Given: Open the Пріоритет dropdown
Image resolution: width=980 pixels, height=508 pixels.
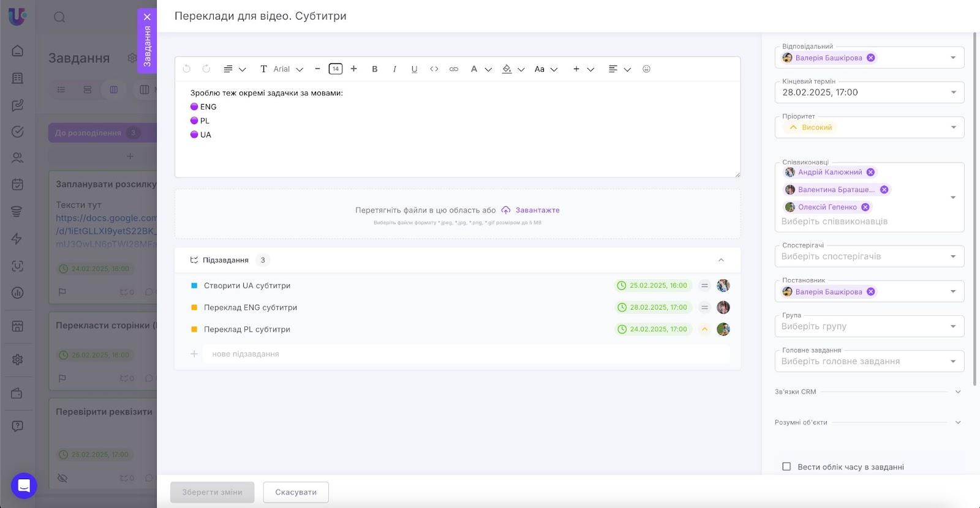Looking at the screenshot, I should pos(953,127).
